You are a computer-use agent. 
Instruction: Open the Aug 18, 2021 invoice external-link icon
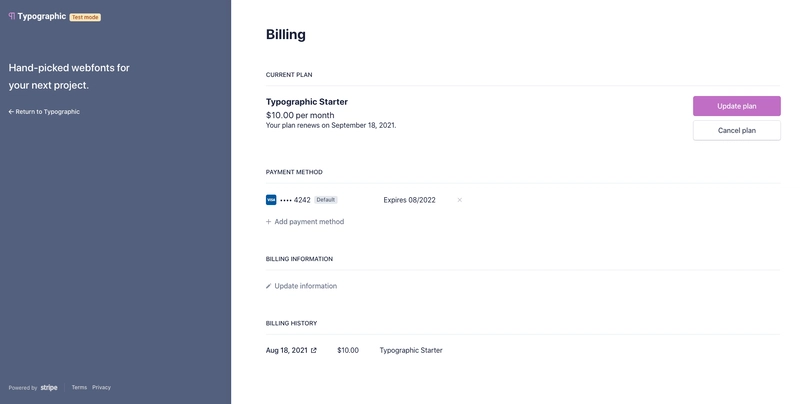pos(314,350)
